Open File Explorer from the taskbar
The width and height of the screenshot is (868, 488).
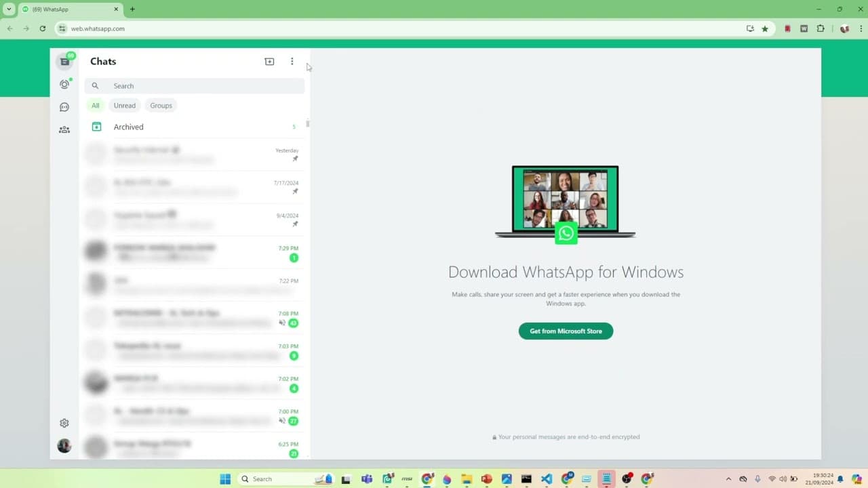click(x=467, y=479)
